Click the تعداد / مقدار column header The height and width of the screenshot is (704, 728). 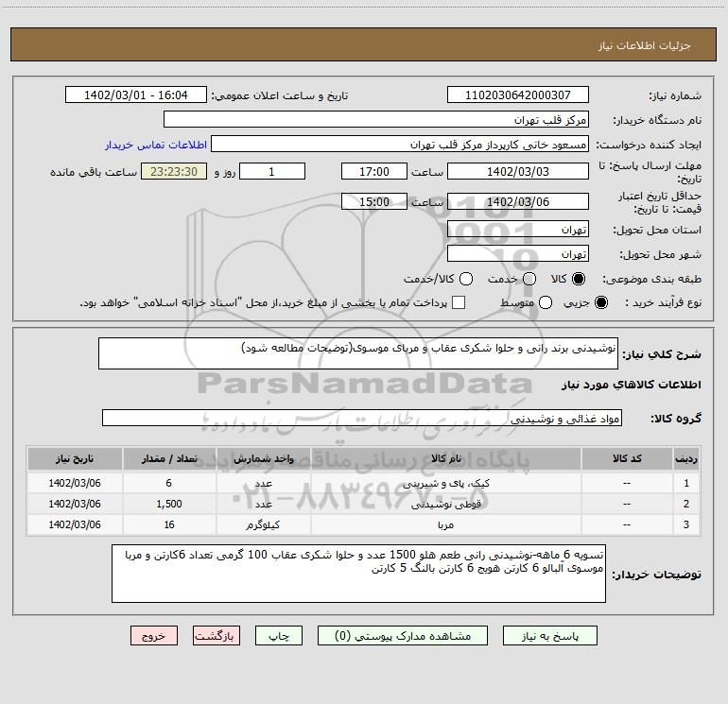169,458
